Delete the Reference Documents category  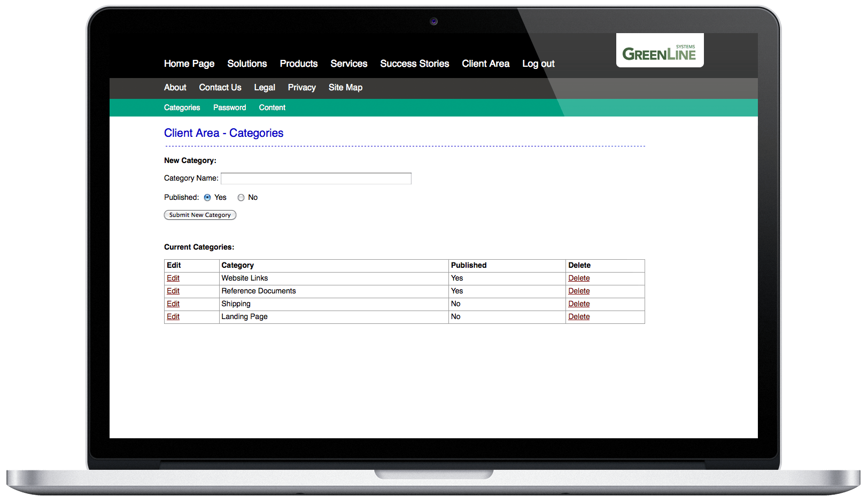coord(579,291)
